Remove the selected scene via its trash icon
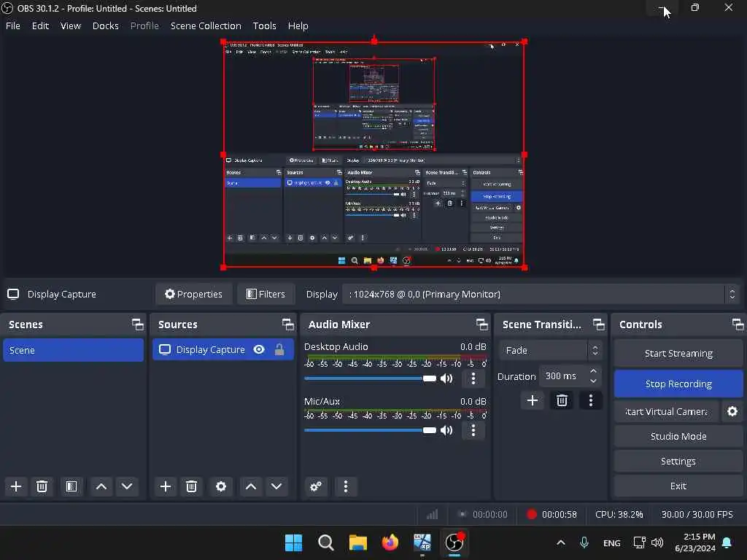Image resolution: width=747 pixels, height=560 pixels. point(42,486)
